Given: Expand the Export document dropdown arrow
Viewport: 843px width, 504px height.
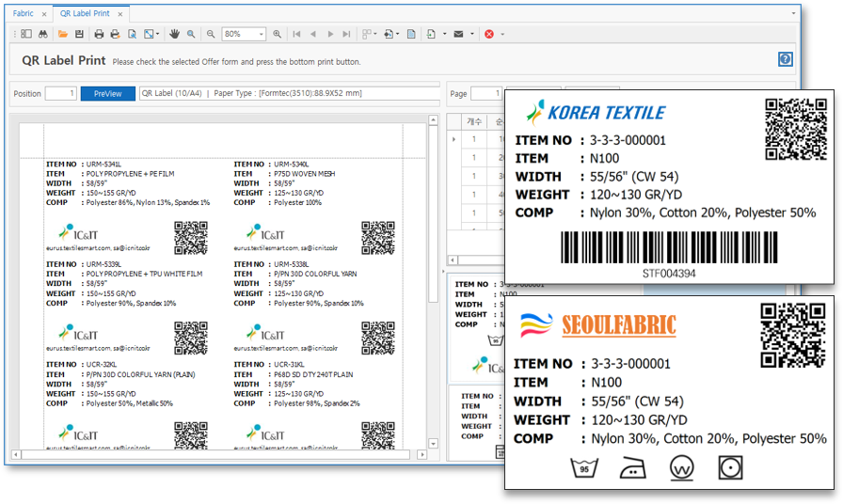Looking at the screenshot, I should [x=444, y=34].
